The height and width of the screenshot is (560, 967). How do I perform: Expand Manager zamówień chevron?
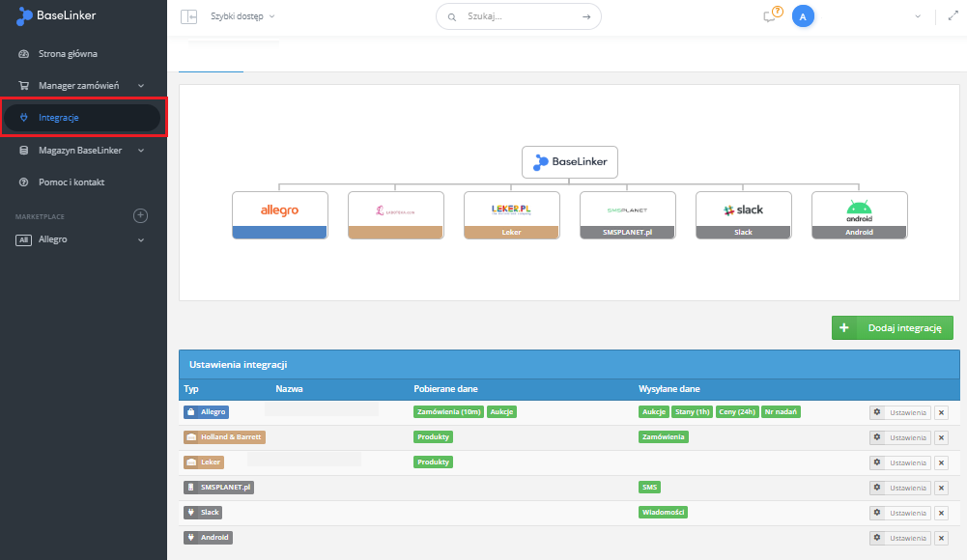tap(141, 86)
